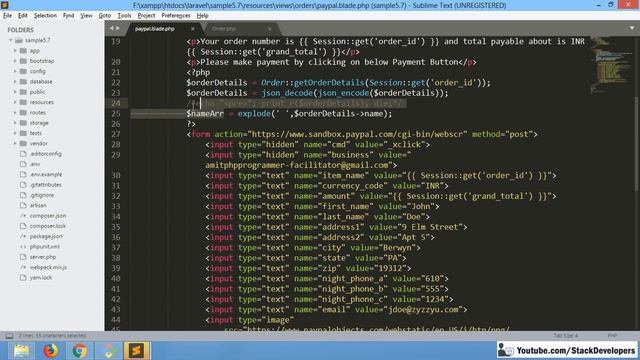Open the Selection menu

click(x=45, y=16)
